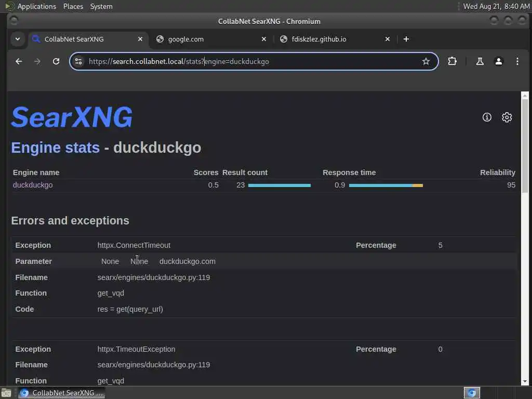Click the 'Scores' column header
The height and width of the screenshot is (399, 532).
click(206, 172)
